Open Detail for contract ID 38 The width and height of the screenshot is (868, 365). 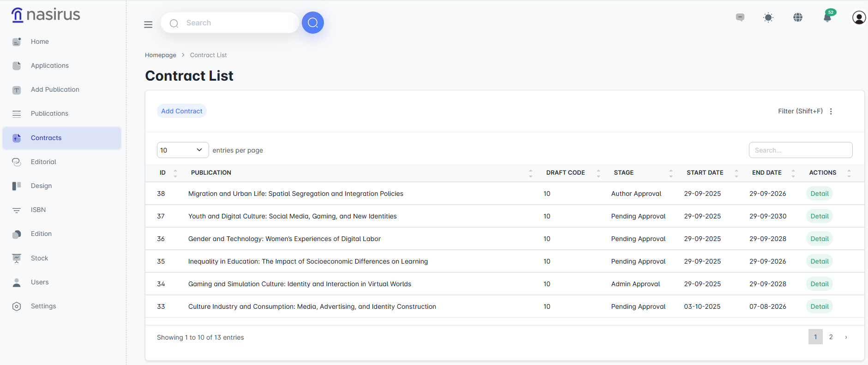(x=819, y=194)
